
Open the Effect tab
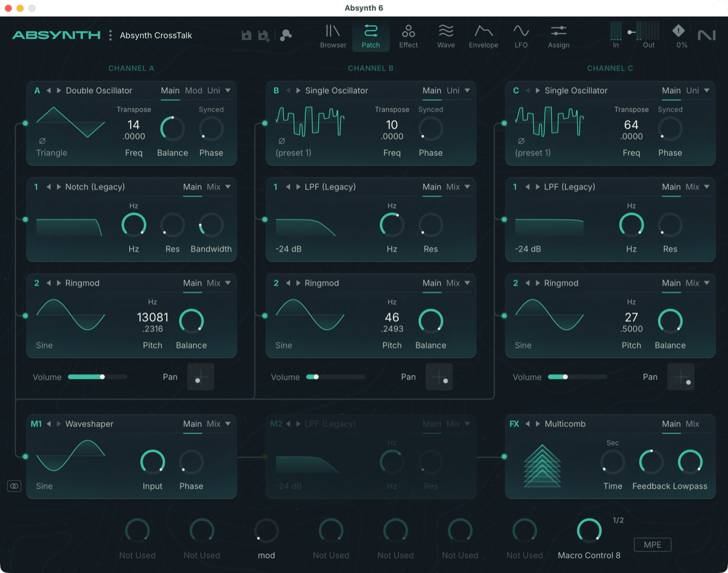(x=408, y=35)
